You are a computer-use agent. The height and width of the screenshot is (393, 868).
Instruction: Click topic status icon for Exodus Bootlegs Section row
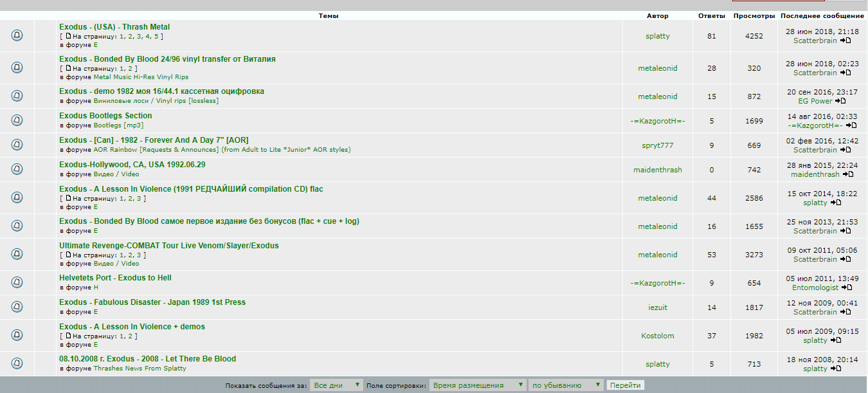coord(17,120)
